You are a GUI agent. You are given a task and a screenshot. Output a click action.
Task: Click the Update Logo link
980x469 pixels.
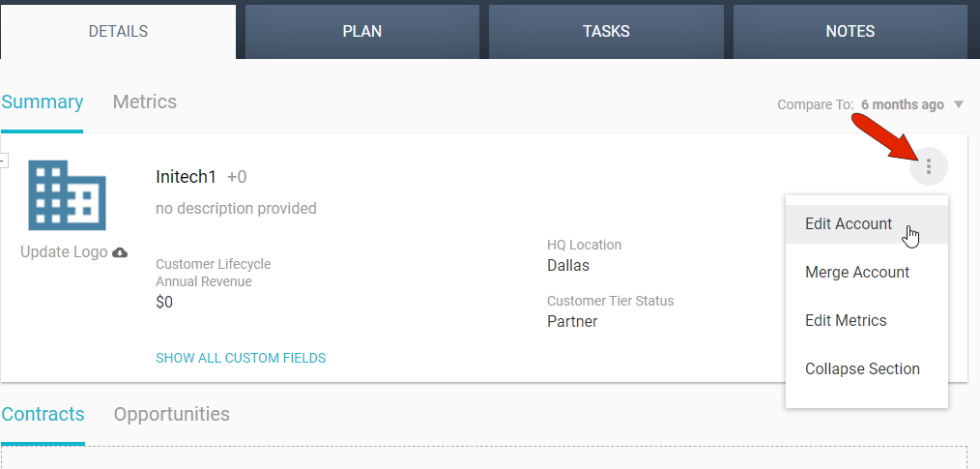pos(65,252)
